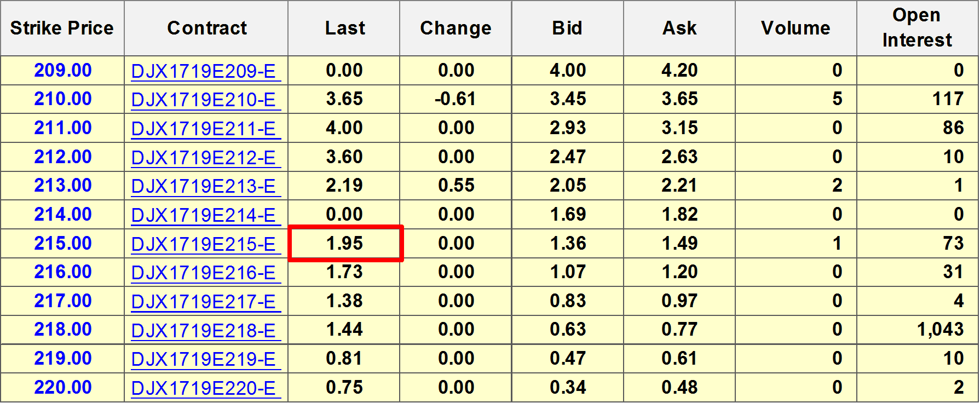Image resolution: width=980 pixels, height=403 pixels.
Task: Open the DJX1719E214-E contract link
Action: [203, 215]
